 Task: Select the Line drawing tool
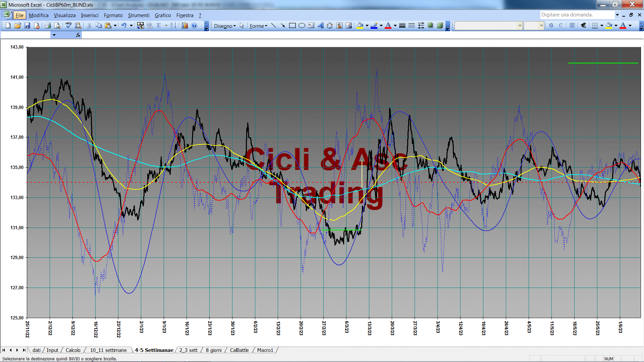pyautogui.click(x=273, y=25)
